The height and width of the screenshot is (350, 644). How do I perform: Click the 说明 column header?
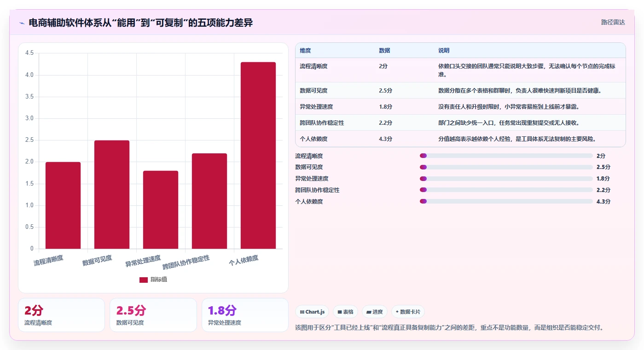coord(444,51)
